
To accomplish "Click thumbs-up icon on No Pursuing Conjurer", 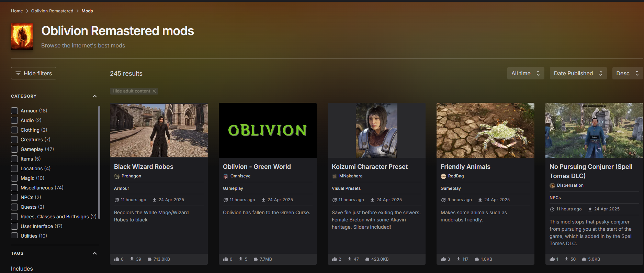I will [552, 259].
